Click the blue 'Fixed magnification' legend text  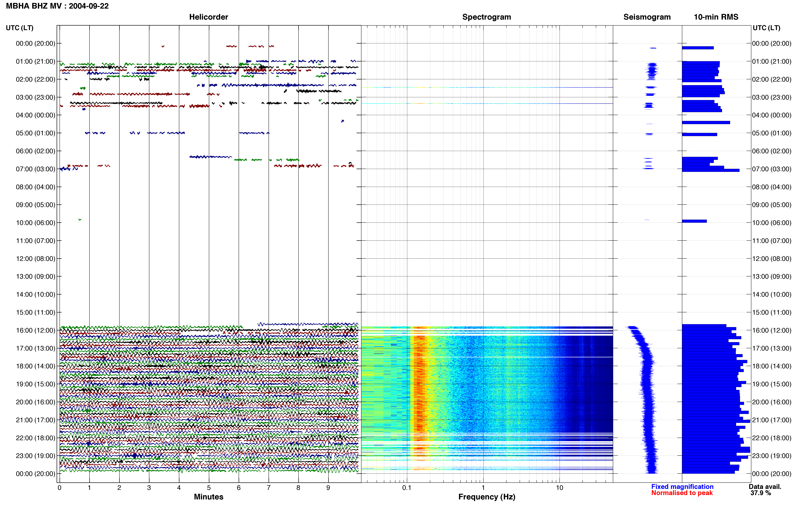[682, 486]
